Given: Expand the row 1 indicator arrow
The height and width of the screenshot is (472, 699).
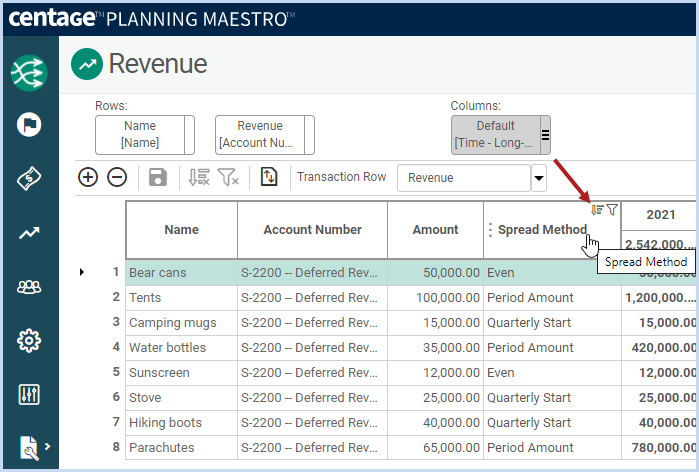Looking at the screenshot, I should pyautogui.click(x=82, y=272).
